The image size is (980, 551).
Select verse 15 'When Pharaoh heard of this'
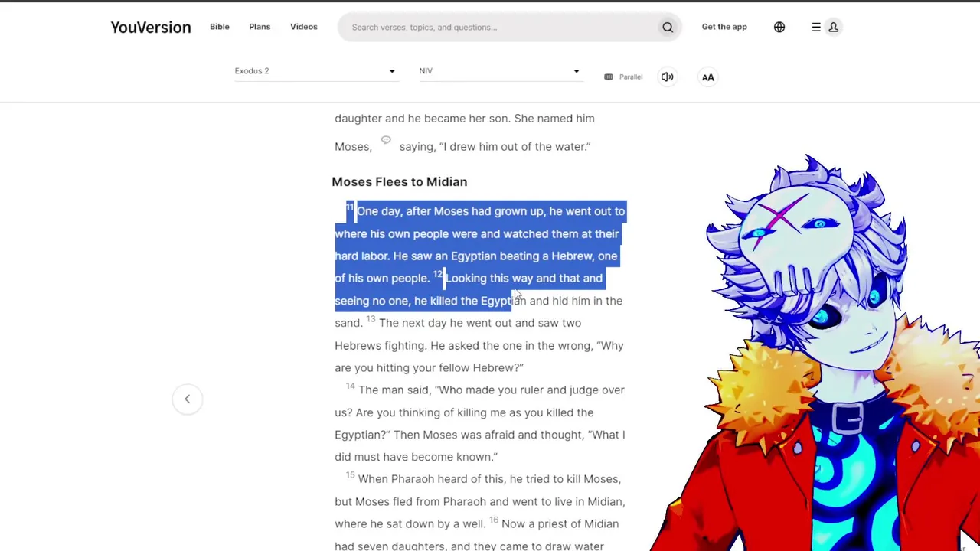click(431, 479)
